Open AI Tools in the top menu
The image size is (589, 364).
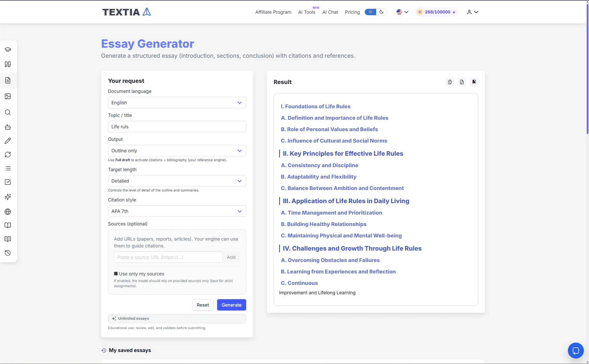pyautogui.click(x=306, y=12)
